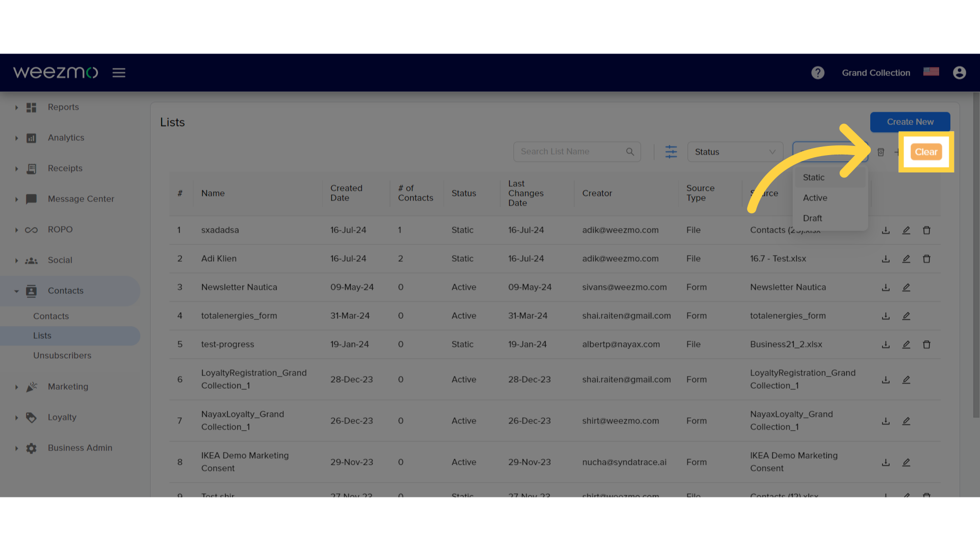The height and width of the screenshot is (551, 980).
Task: Open the Unsubscribers section in sidebar
Action: [63, 355]
